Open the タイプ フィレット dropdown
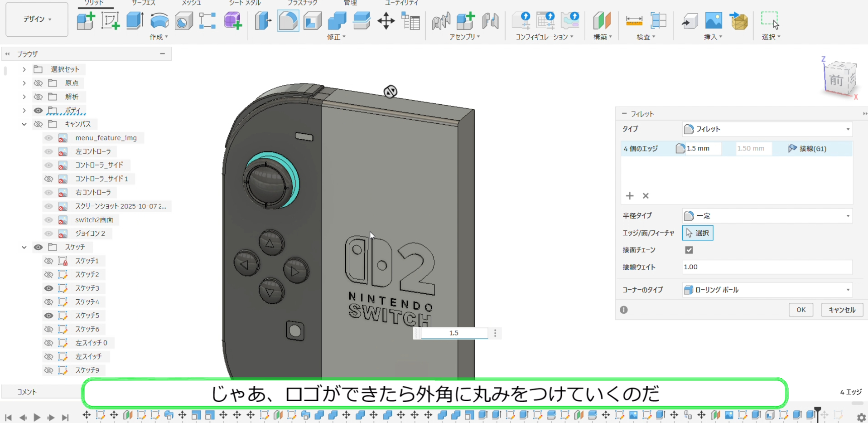 tap(767, 129)
